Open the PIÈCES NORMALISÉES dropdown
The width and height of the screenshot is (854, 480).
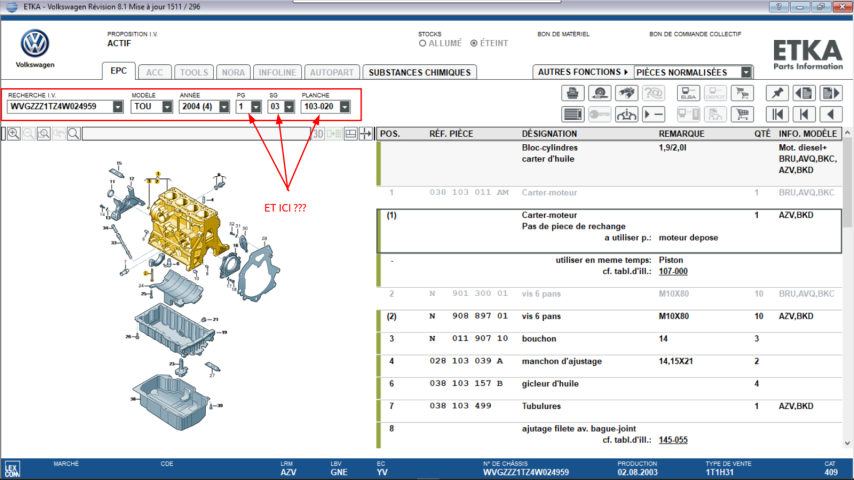[x=746, y=72]
